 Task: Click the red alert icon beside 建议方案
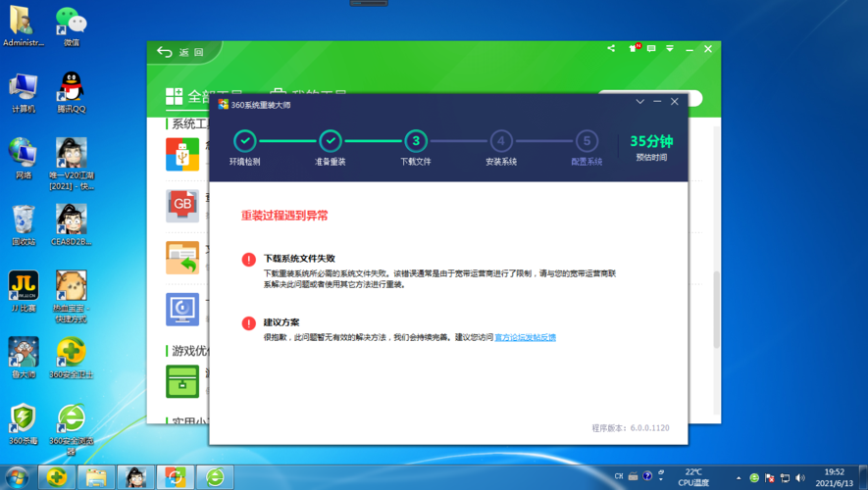click(x=248, y=323)
